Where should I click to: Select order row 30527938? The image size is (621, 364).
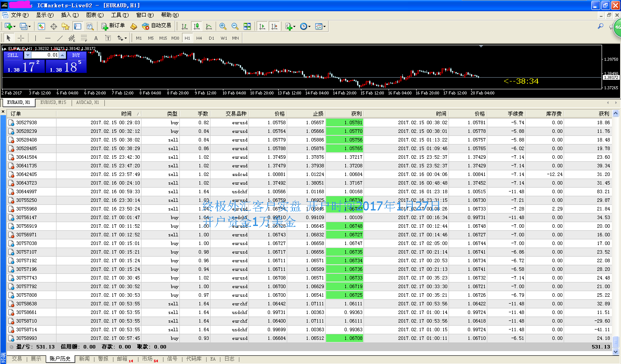click(309, 122)
